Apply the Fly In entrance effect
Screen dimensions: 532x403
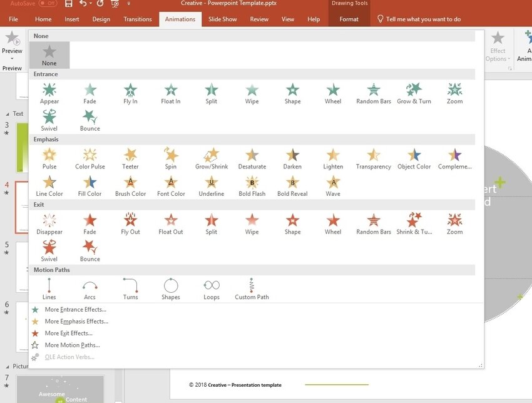(x=130, y=93)
